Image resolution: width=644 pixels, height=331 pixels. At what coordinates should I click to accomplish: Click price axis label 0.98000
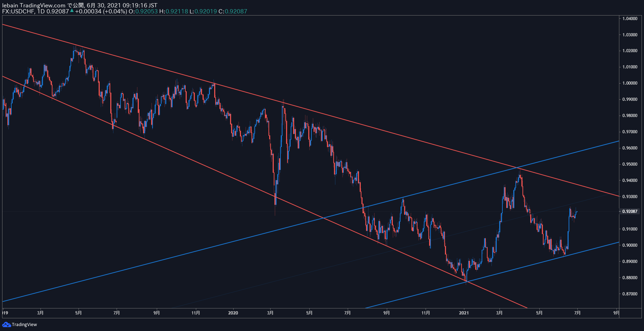pyautogui.click(x=630, y=116)
